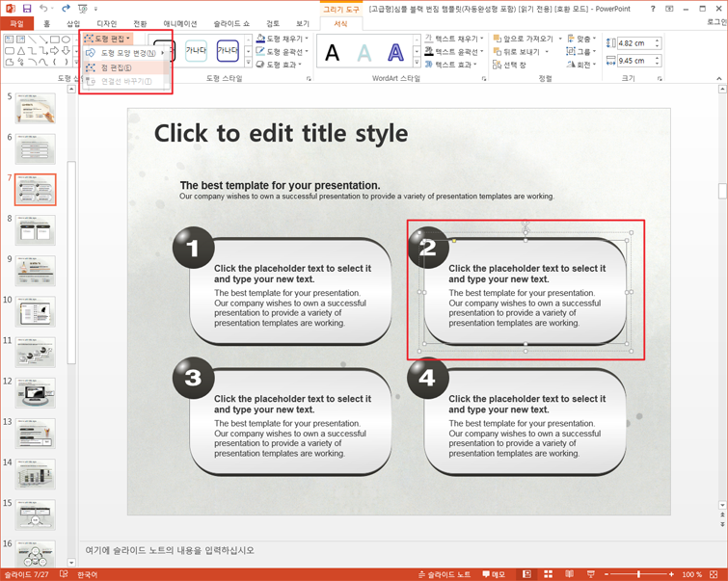This screenshot has width=728, height=581.
Task: Click the slide title 'Click to edit title style'
Action: click(x=281, y=134)
